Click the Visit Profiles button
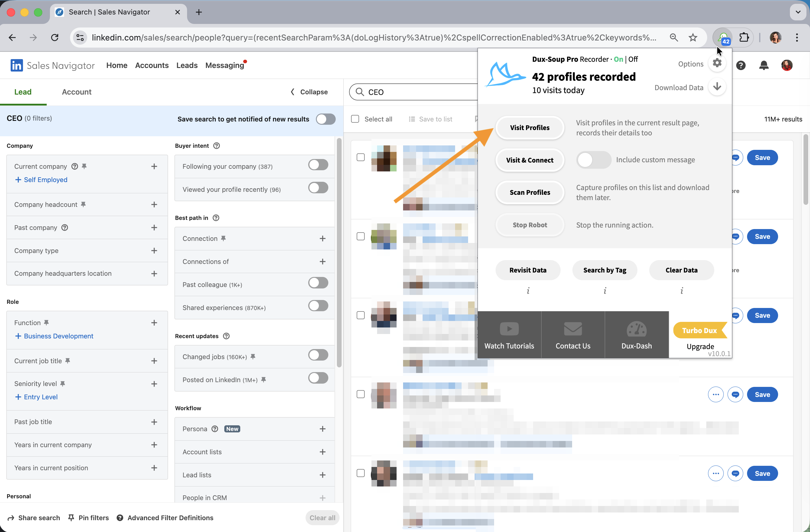Image resolution: width=810 pixels, height=532 pixels. [x=529, y=128]
